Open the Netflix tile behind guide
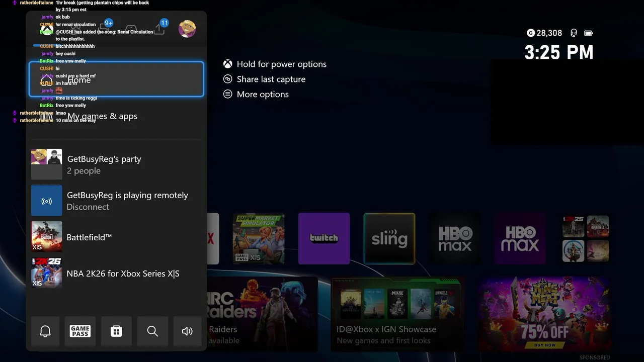 click(213, 238)
